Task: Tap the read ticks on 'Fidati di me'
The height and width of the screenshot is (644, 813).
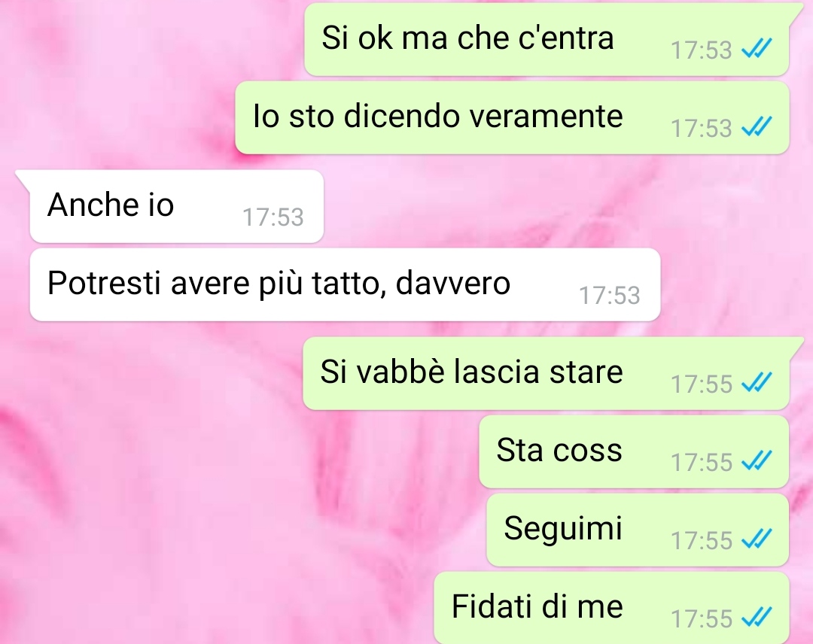Action: pyautogui.click(x=757, y=617)
